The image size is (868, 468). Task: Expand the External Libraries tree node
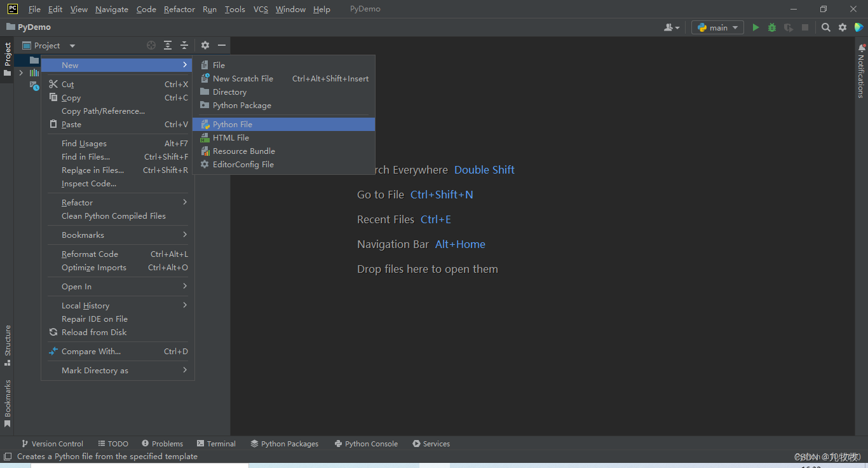click(21, 72)
